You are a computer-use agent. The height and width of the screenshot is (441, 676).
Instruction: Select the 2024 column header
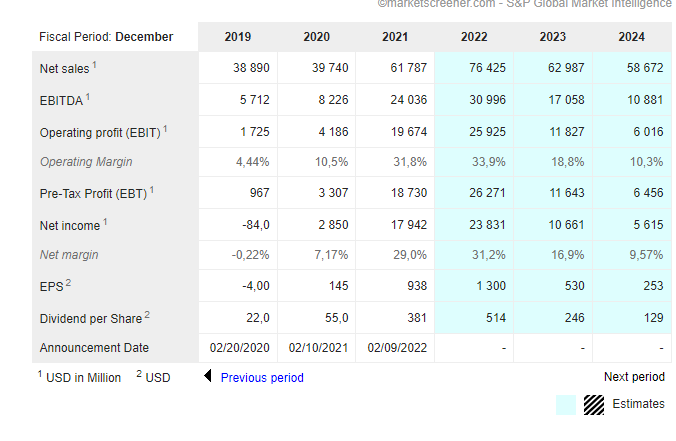pos(631,37)
